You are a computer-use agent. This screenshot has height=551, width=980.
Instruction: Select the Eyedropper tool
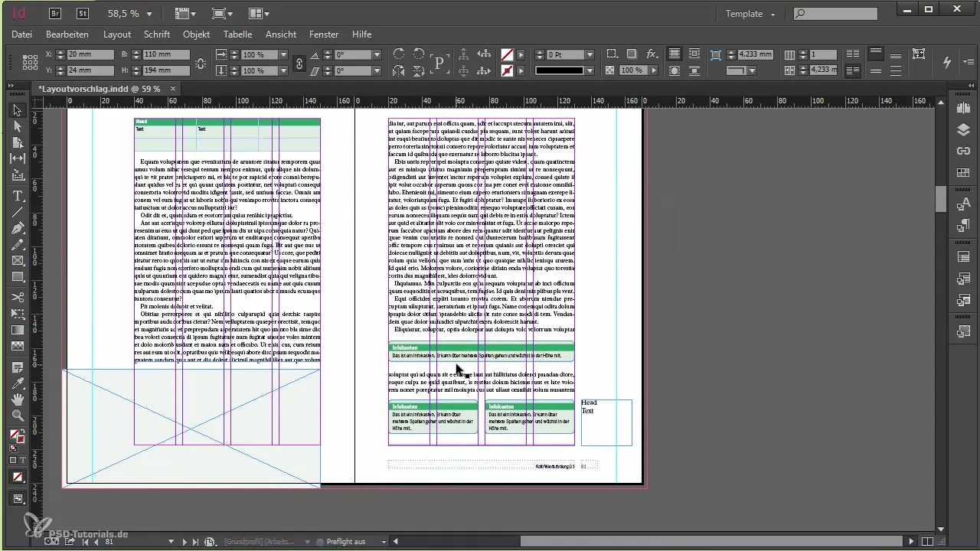click(18, 383)
